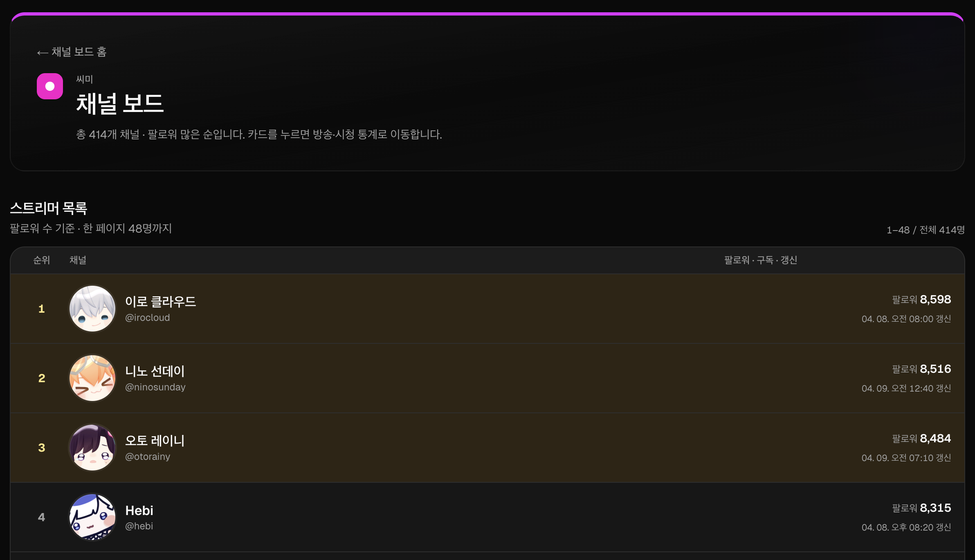Open Hebi avatar thumbnail
This screenshot has height=560, width=975.
[92, 517]
